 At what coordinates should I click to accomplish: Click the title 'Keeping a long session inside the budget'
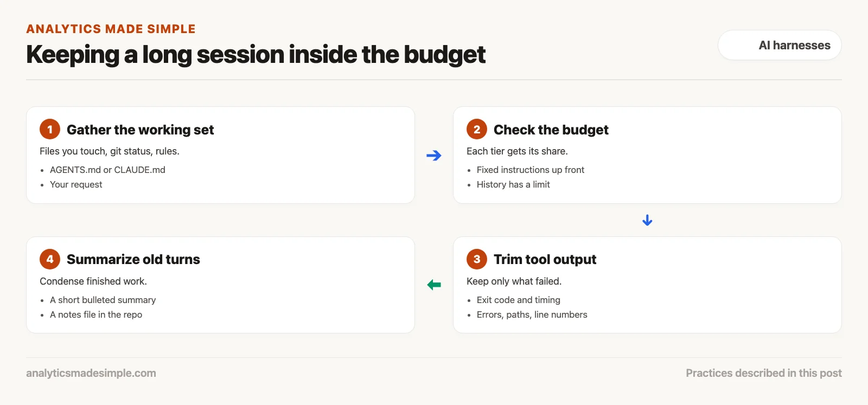[x=256, y=54]
